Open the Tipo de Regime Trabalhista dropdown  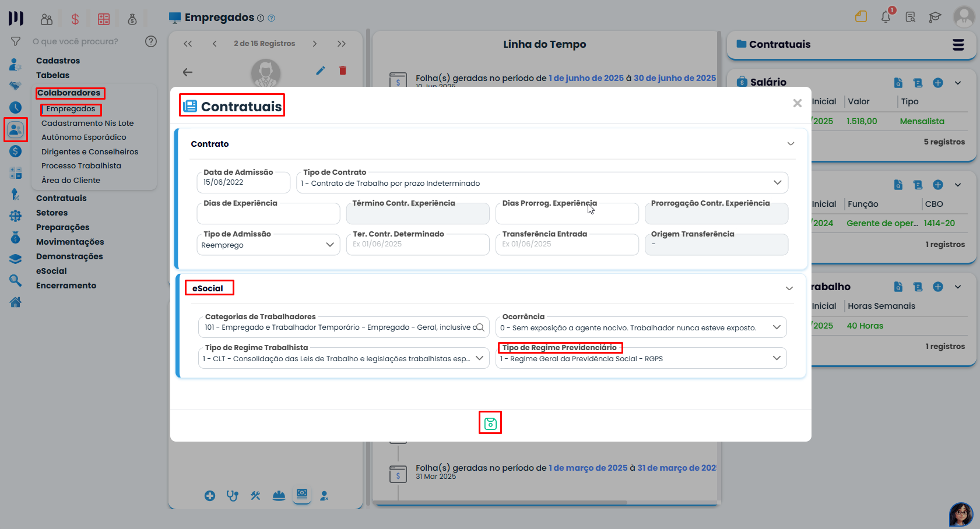[x=344, y=358]
